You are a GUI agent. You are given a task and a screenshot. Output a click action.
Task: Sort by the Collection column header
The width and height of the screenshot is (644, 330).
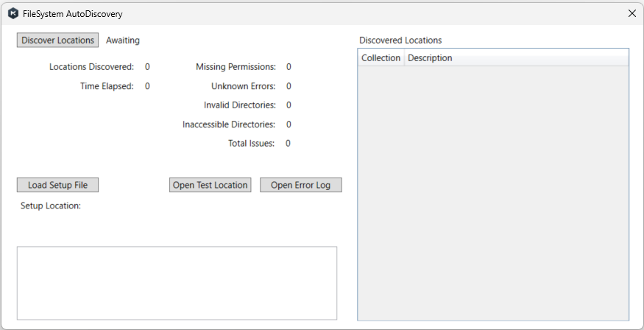coord(381,58)
